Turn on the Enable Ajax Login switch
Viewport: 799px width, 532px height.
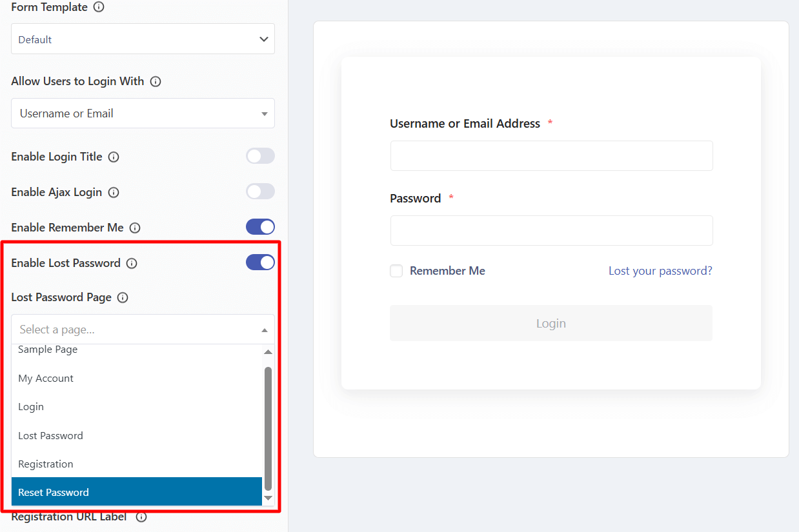(x=260, y=192)
